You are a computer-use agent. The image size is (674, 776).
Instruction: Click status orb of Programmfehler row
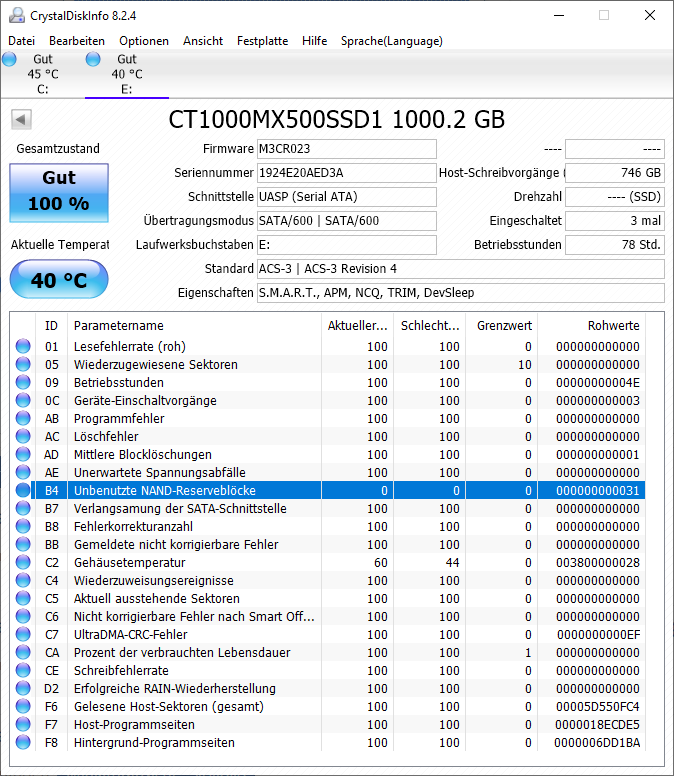point(23,418)
